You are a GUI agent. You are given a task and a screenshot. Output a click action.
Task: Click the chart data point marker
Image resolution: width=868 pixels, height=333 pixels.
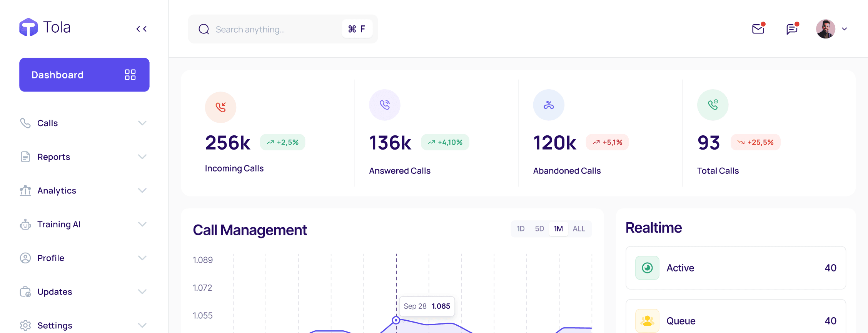point(396,320)
